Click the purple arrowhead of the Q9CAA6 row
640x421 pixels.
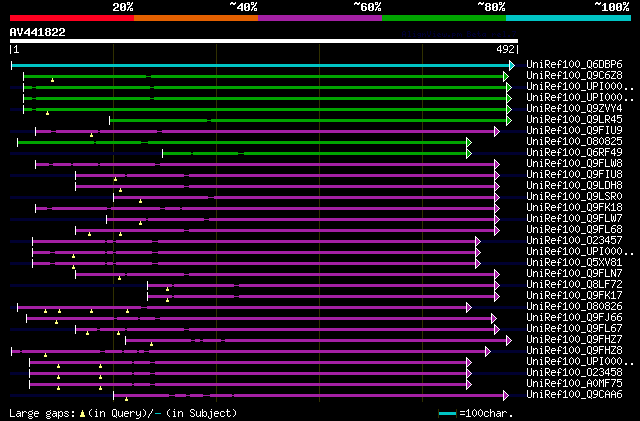[x=506, y=396]
